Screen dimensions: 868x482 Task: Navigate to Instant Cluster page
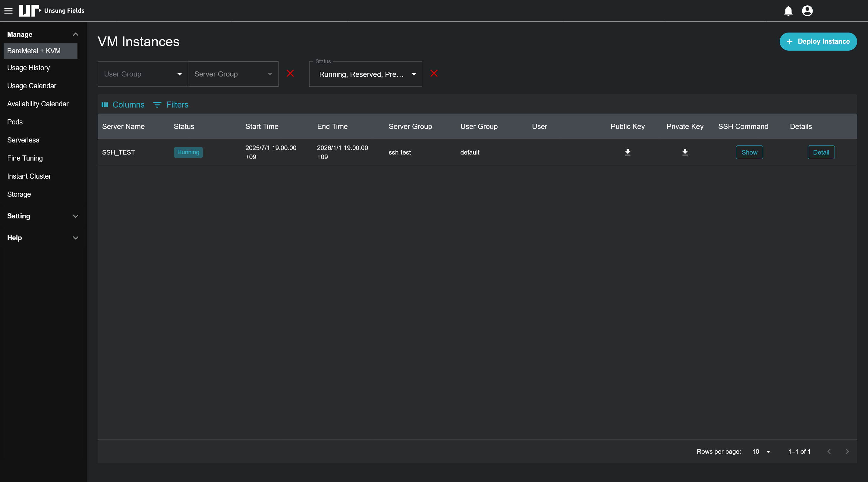29,176
